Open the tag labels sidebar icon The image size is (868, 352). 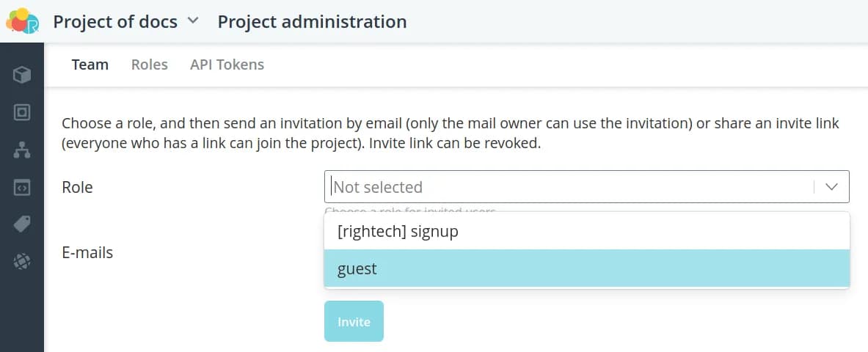tap(22, 224)
